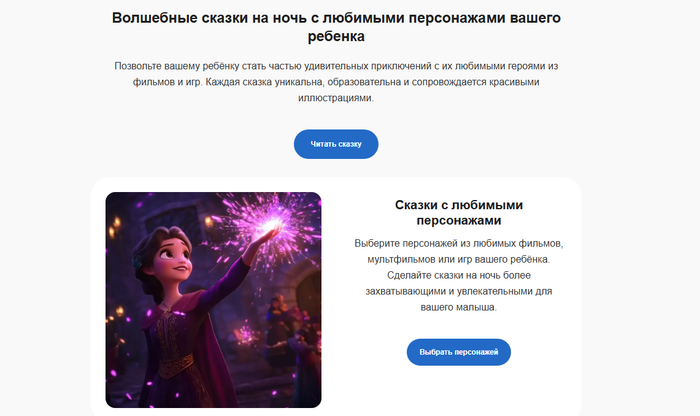Click the "Читать сказку" button
Screen dimensions: 700x416
point(336,144)
